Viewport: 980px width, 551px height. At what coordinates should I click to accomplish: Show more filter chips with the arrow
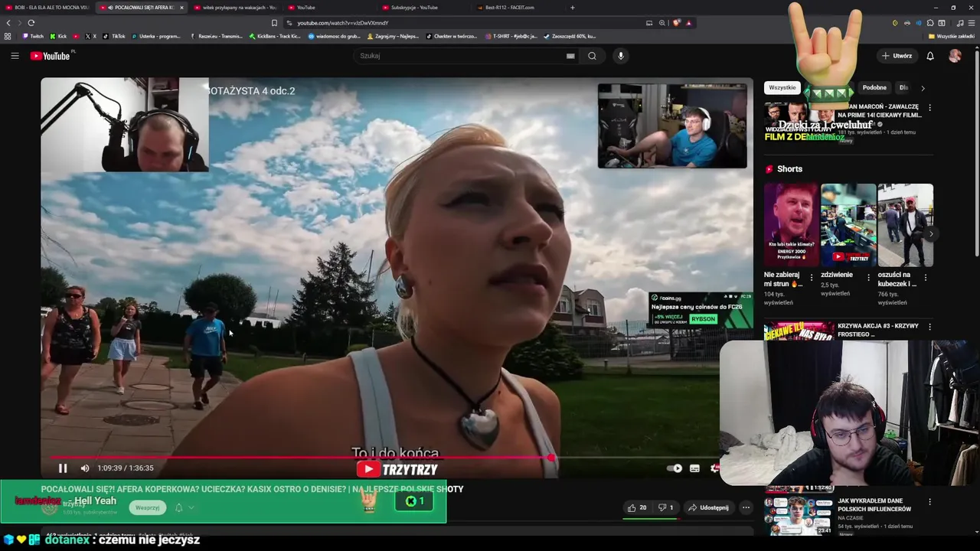[923, 88]
